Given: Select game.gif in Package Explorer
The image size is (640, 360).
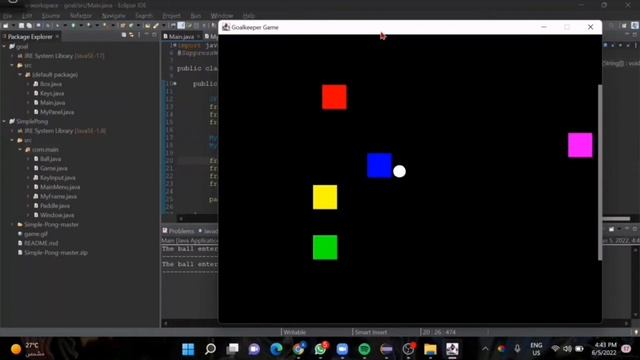Looking at the screenshot, I should [x=36, y=234].
